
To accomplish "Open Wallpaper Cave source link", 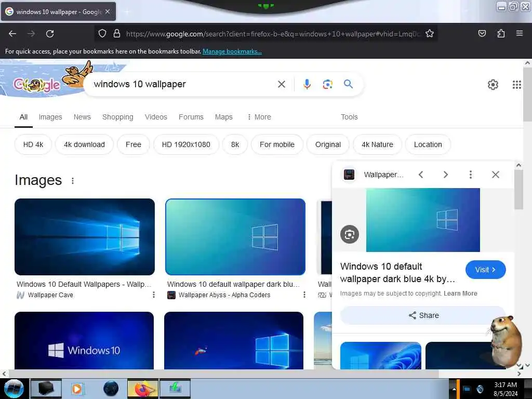I will (x=50, y=295).
